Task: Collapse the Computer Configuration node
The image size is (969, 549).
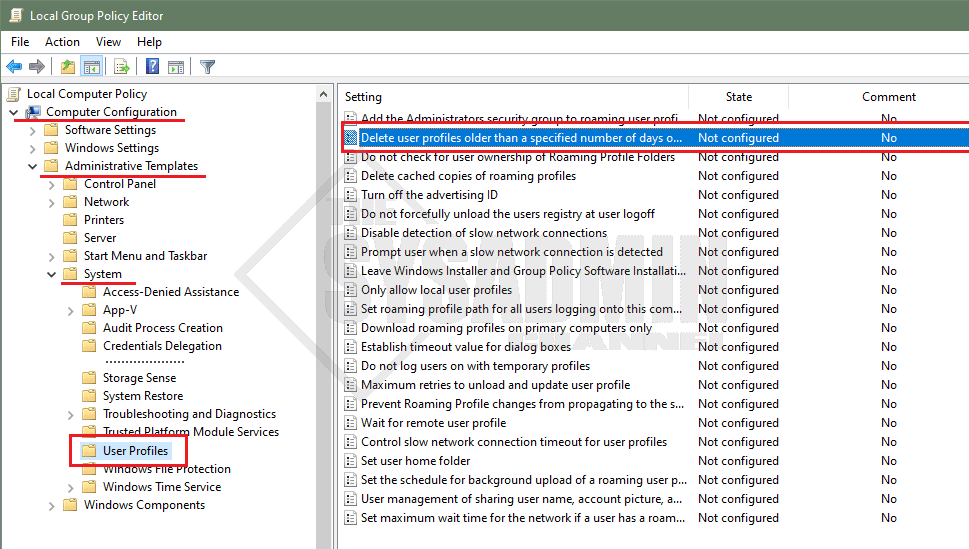Action: click(14, 113)
